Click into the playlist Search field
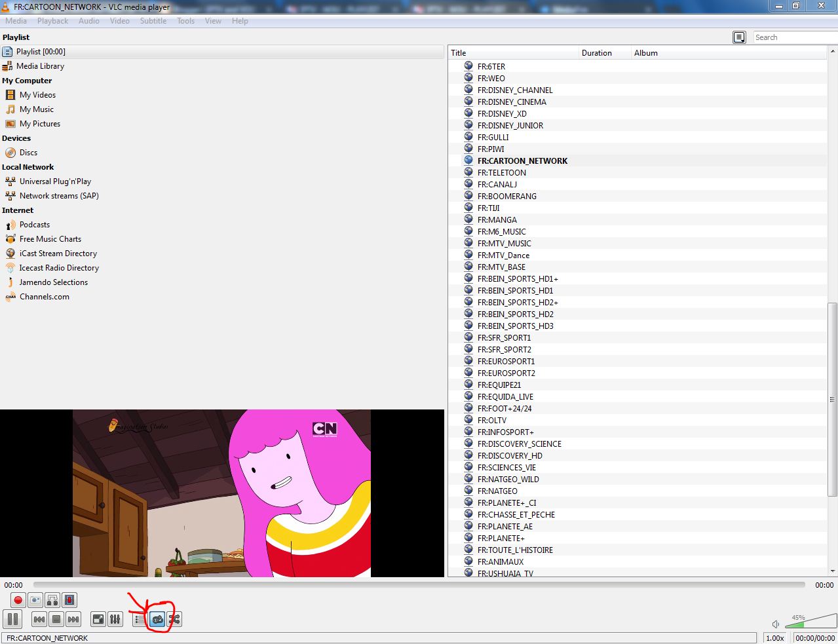838x644 pixels. 795,37
